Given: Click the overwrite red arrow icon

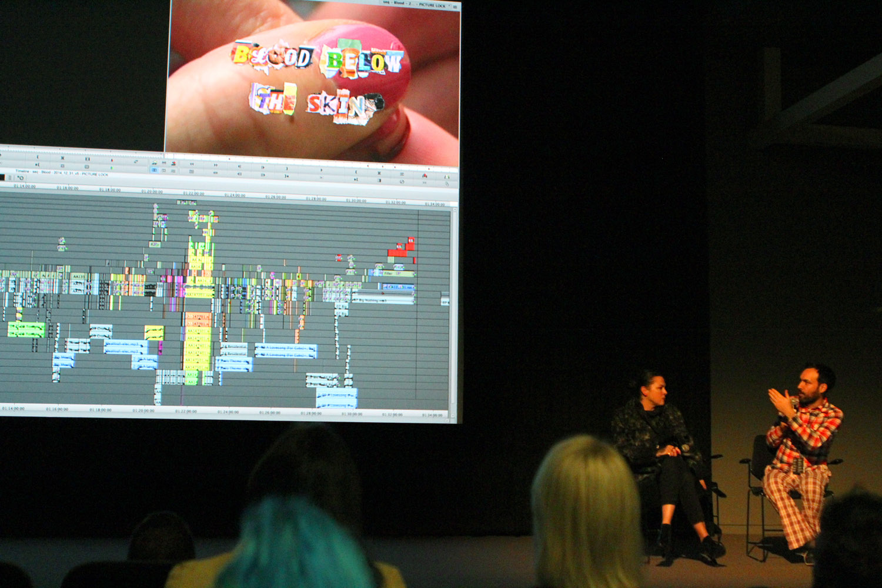Looking at the screenshot, I should pos(173,163).
